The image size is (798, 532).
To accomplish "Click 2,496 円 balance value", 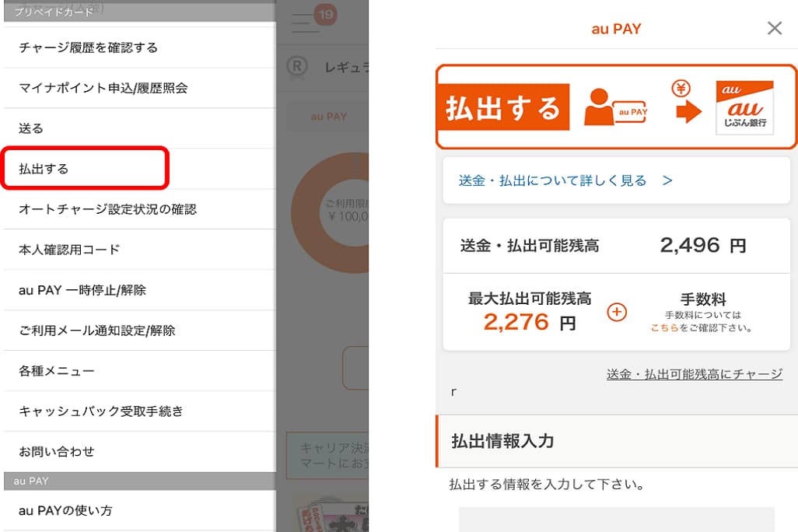I will pyautogui.click(x=703, y=245).
